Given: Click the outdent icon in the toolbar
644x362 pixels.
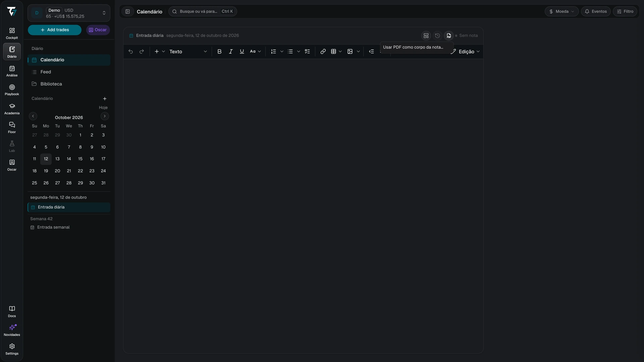Looking at the screenshot, I should point(371,52).
